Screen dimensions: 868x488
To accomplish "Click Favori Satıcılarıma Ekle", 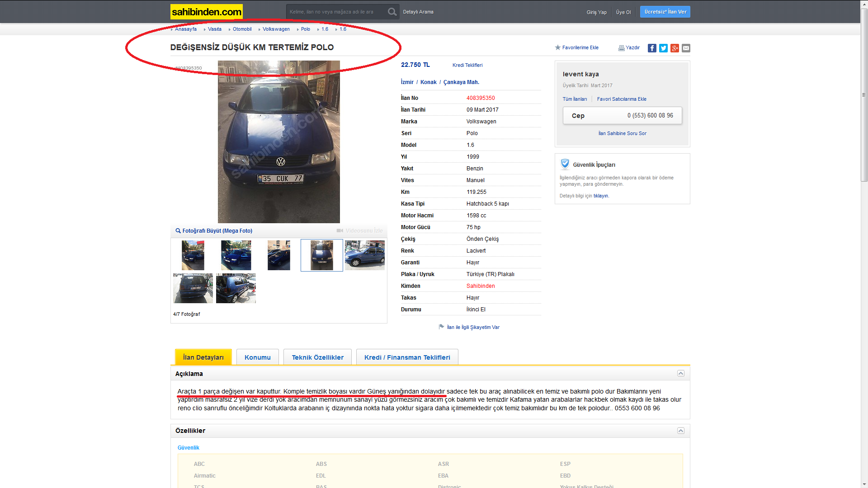I will click(x=622, y=99).
